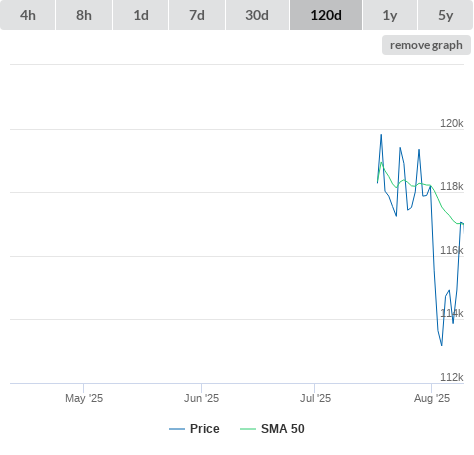Click the 120k price gridline label

(x=452, y=123)
